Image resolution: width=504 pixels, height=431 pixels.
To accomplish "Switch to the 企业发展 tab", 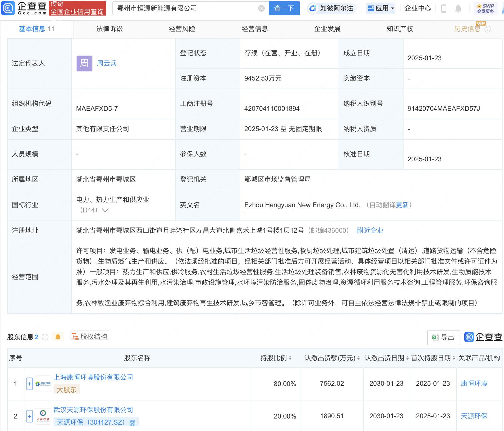I will 327,29.
